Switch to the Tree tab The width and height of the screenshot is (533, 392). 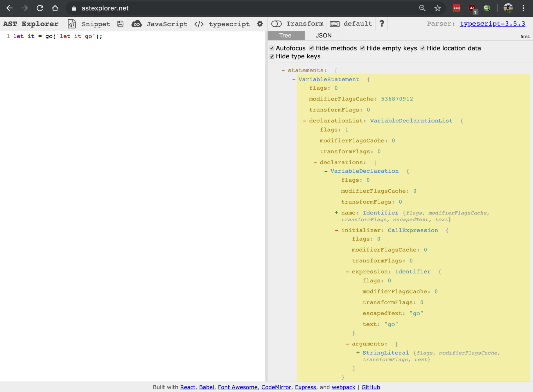(286, 35)
